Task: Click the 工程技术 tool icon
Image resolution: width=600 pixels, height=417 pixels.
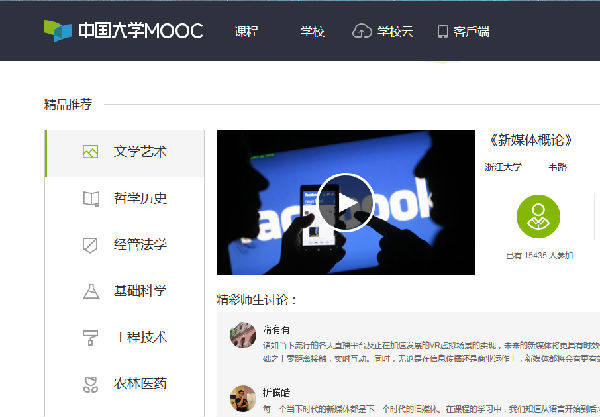Action: (x=90, y=337)
